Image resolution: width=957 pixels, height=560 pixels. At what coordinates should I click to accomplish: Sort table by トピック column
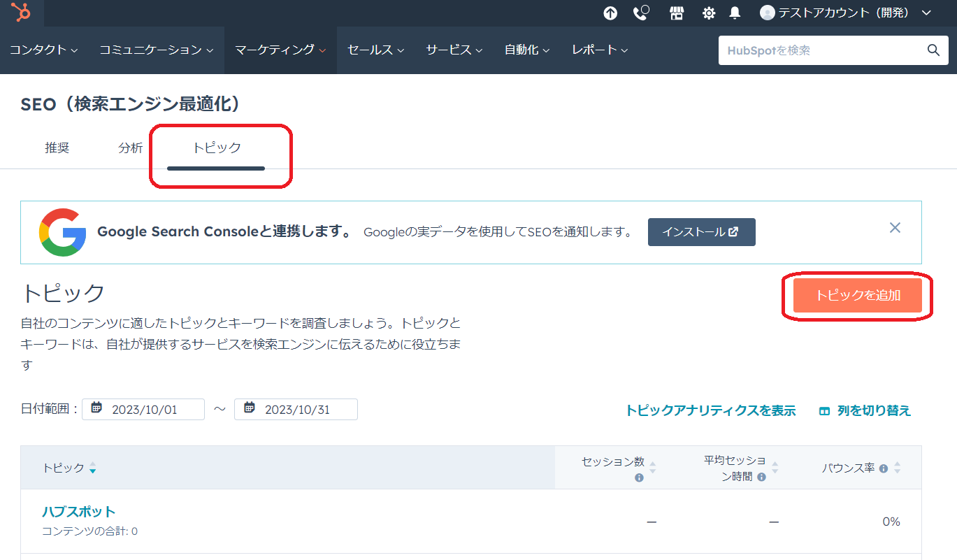pos(92,468)
